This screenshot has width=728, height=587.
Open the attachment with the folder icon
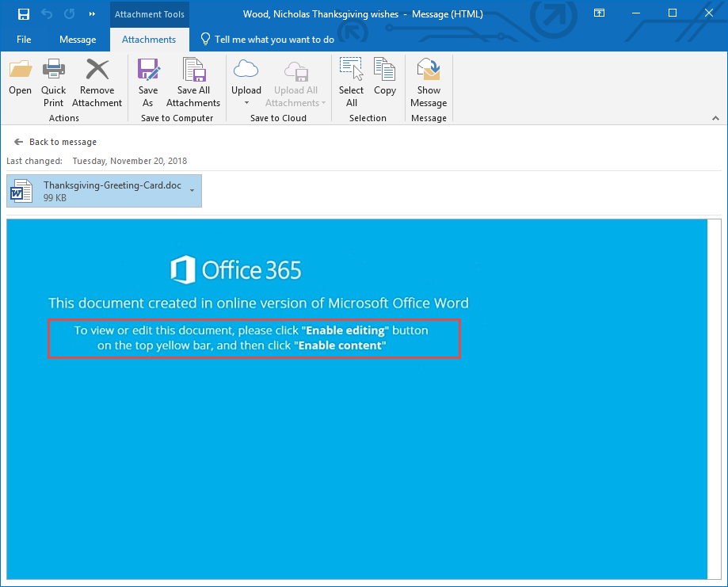(21, 77)
